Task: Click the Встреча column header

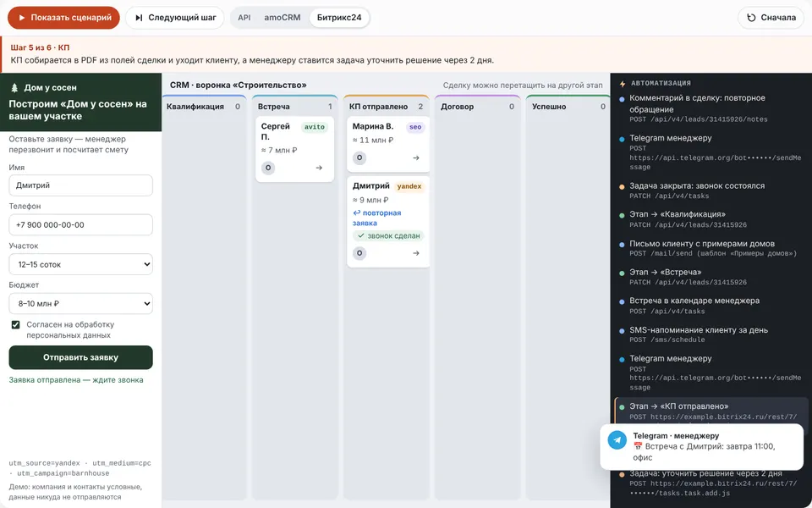Action: (x=294, y=107)
